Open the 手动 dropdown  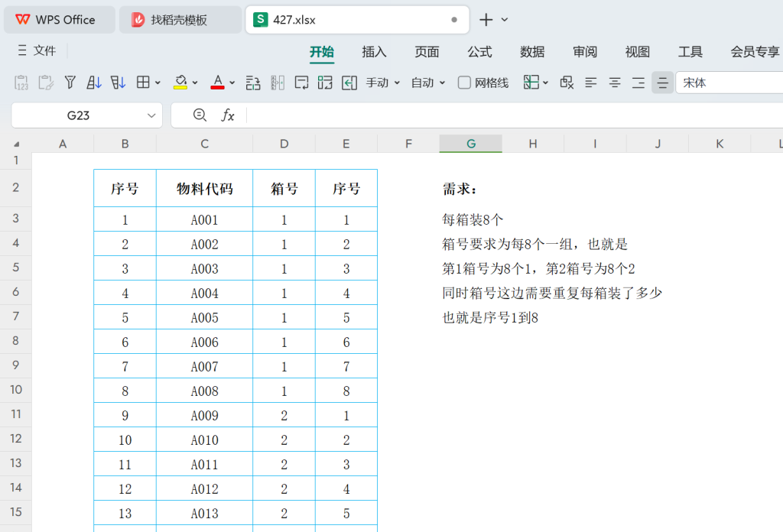(382, 83)
